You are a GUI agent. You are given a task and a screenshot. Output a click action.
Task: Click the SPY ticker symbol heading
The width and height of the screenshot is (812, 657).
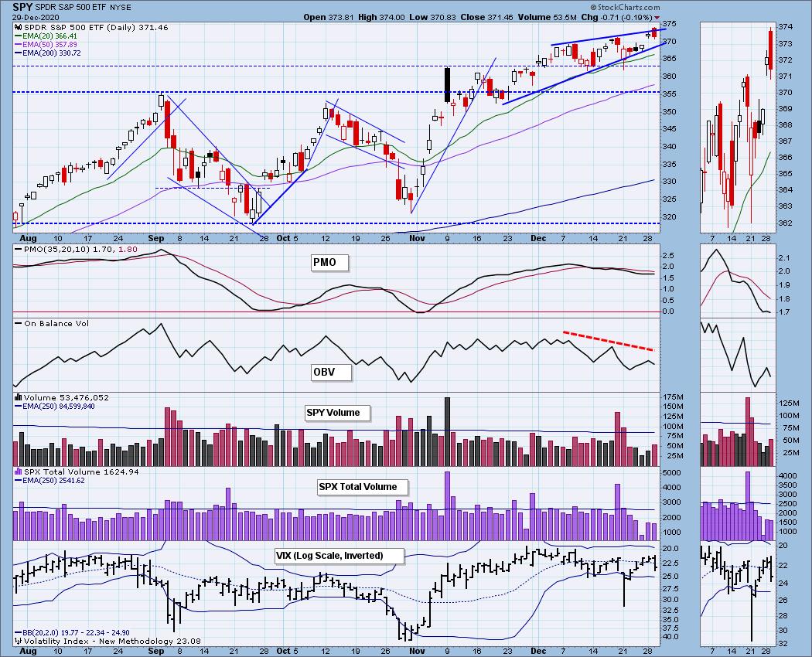pos(24,7)
